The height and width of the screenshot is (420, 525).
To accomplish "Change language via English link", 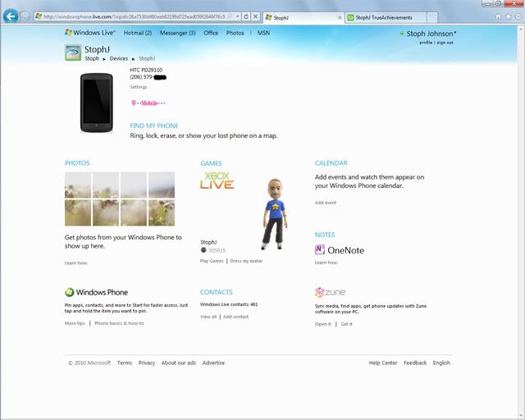I will [x=441, y=363].
